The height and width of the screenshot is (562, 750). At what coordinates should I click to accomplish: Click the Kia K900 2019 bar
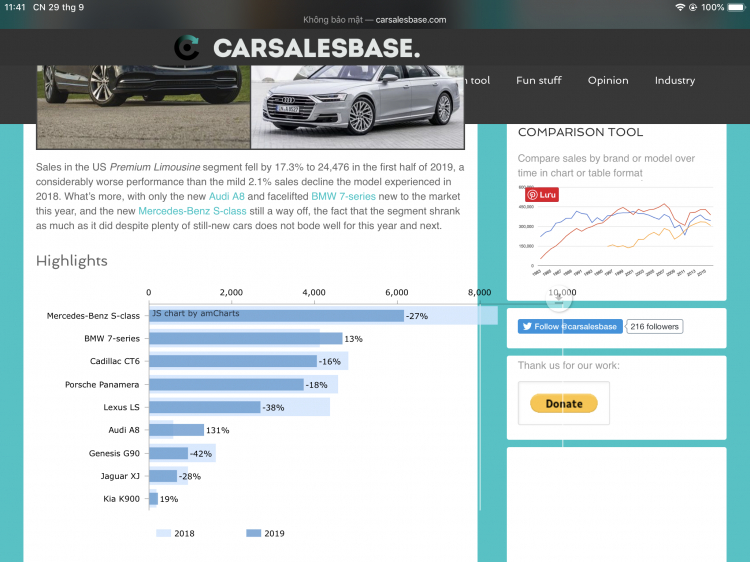click(154, 499)
